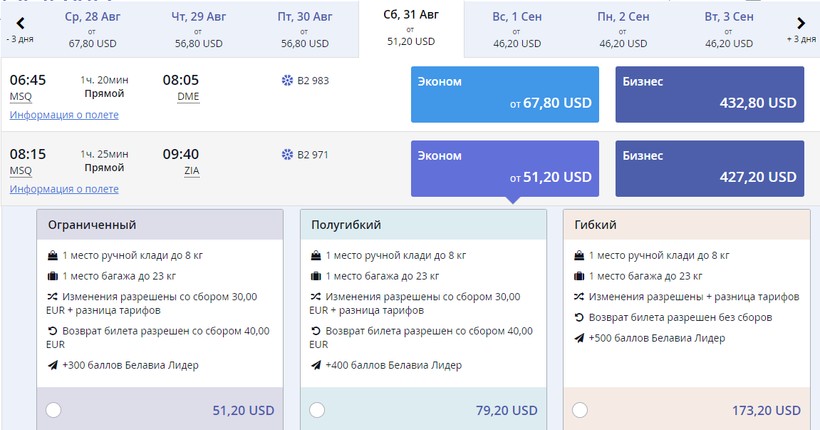This screenshot has height=430, width=820.
Task: Select the Полугибкий fare for 79,20 USD
Action: [317, 410]
